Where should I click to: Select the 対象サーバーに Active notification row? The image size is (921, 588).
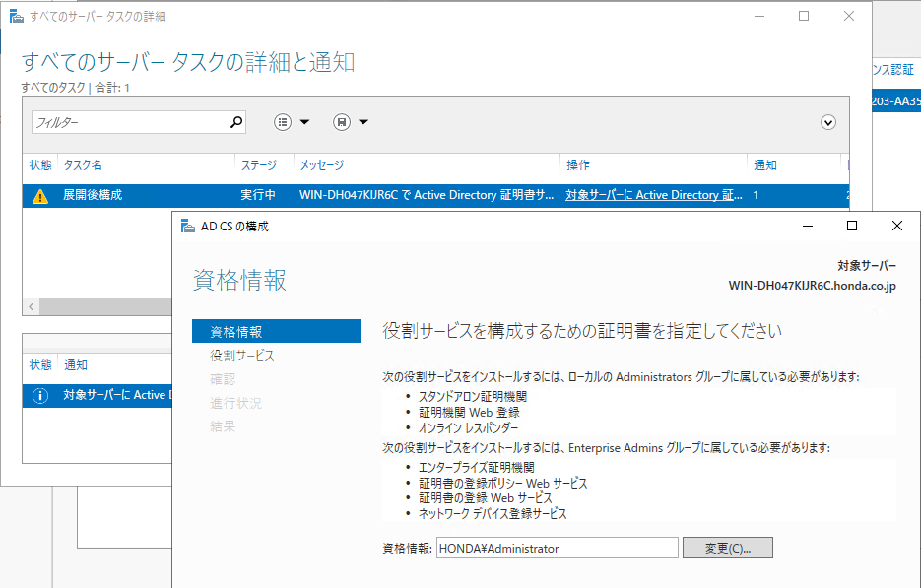pyautogui.click(x=98, y=395)
